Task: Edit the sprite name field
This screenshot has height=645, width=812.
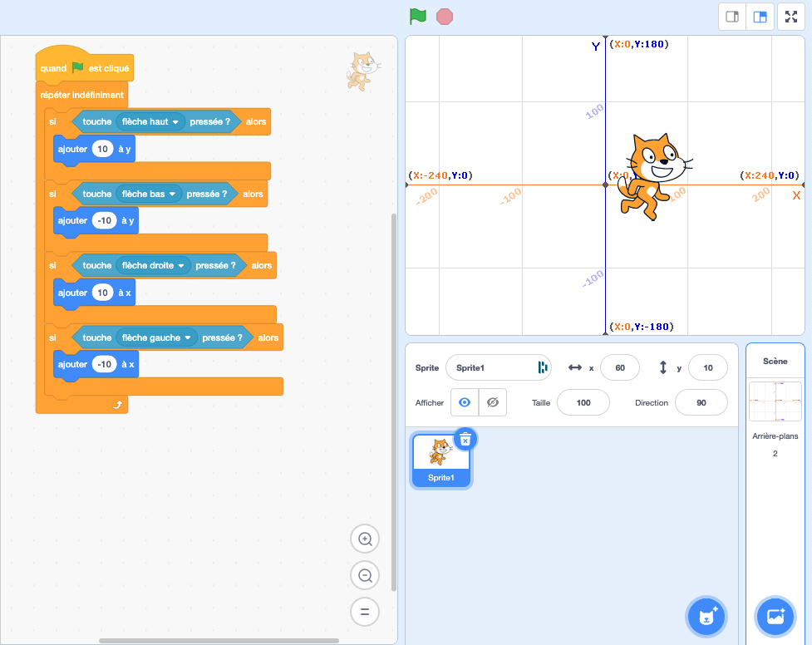Action: 498,368
